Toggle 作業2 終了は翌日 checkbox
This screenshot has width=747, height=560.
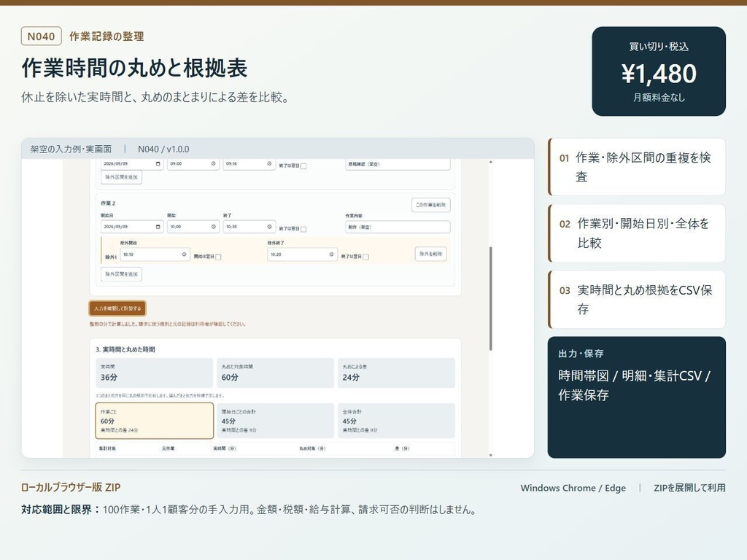303,229
